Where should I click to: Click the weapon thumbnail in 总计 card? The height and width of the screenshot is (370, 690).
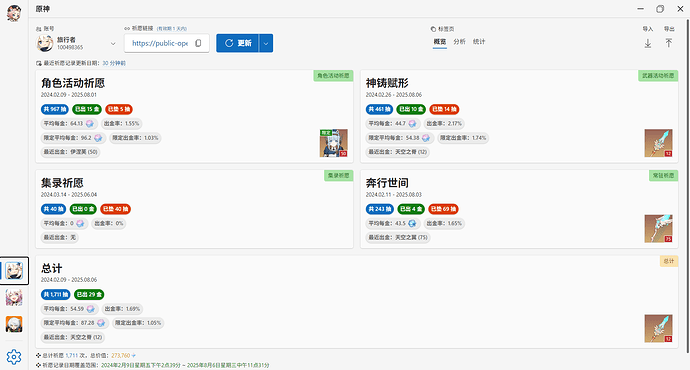click(x=658, y=328)
